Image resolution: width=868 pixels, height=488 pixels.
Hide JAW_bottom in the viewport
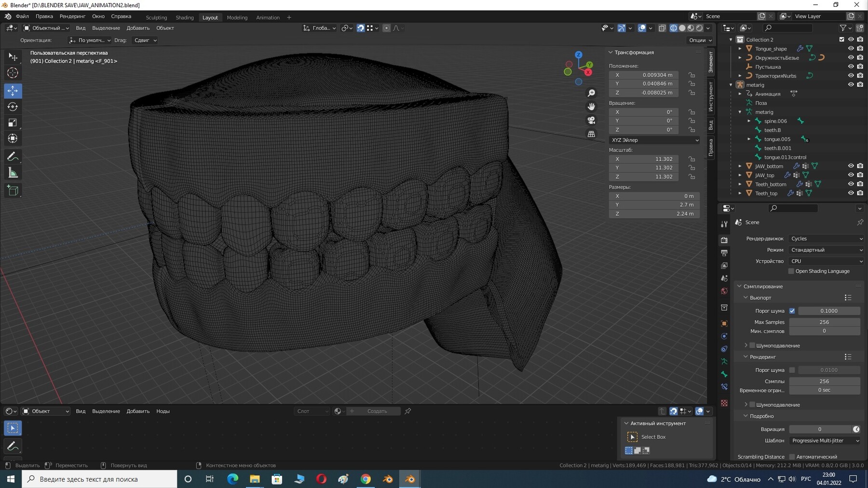[851, 166]
